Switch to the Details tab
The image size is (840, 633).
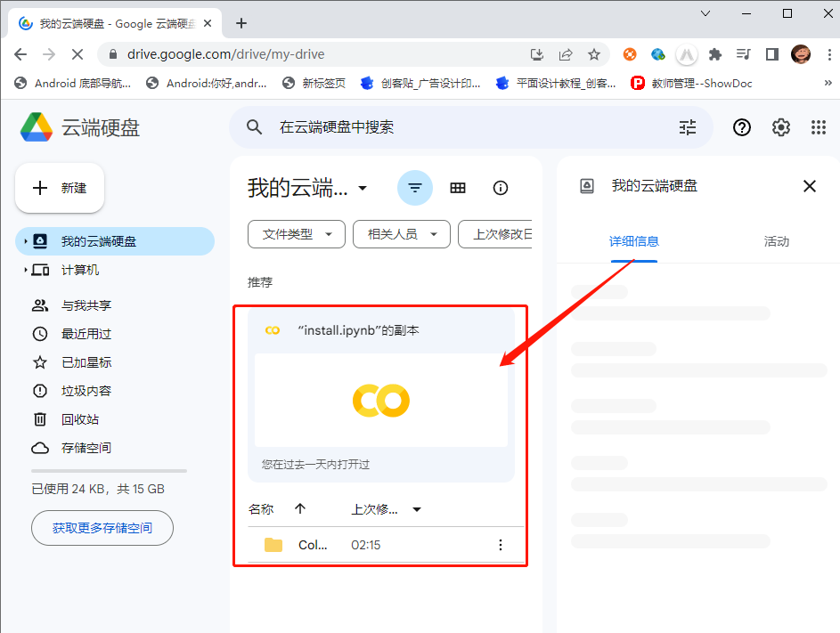coord(633,241)
